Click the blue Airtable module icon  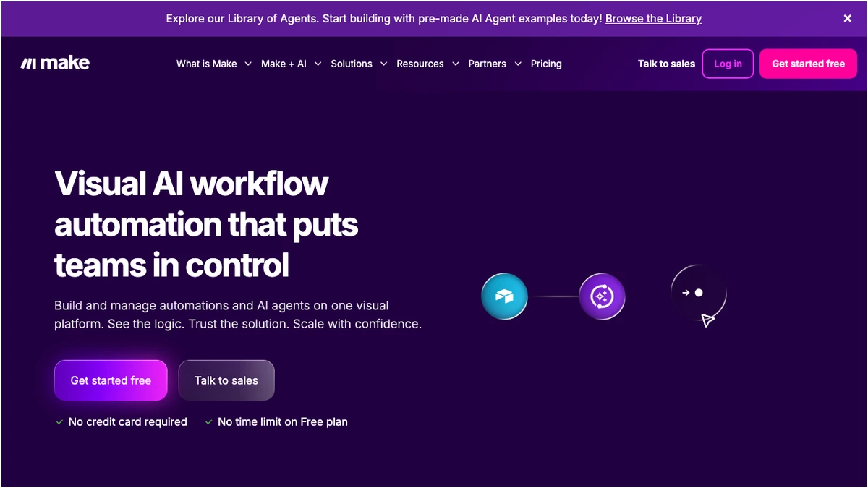[504, 296]
